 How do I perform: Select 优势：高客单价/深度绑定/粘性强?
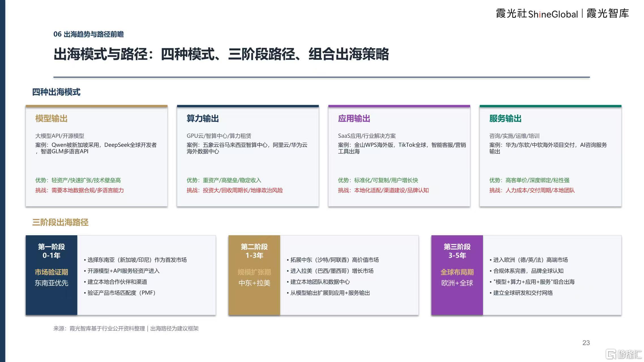[529, 180]
